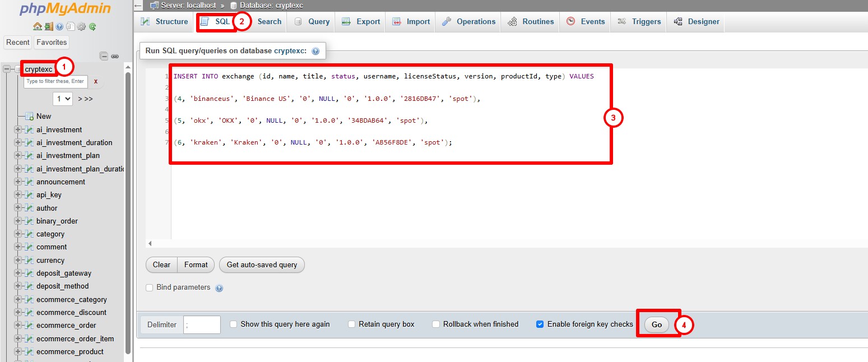868x362 pixels.
Task: Expand the ecommerce_order_item table node
Action: tap(18, 338)
